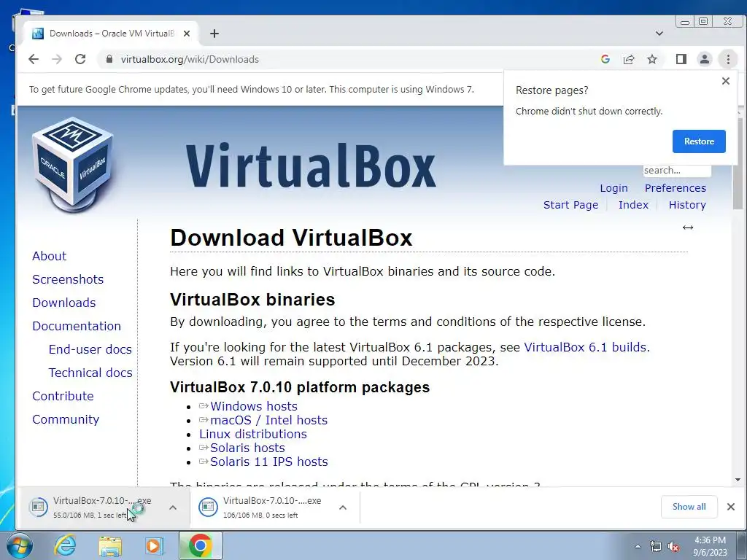
Task: Open the Linux distributions link
Action: coord(253,434)
